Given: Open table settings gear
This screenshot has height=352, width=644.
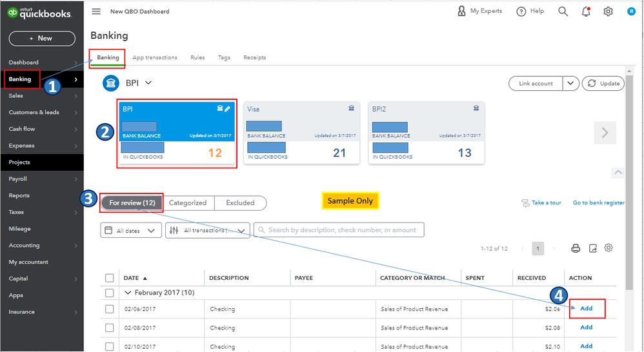Looking at the screenshot, I should [x=609, y=248].
